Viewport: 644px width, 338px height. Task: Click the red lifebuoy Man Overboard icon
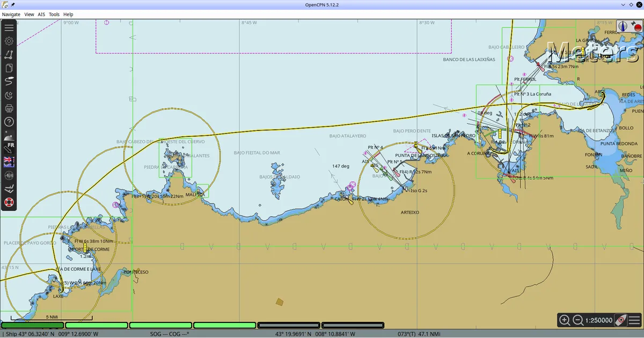[x=9, y=203]
